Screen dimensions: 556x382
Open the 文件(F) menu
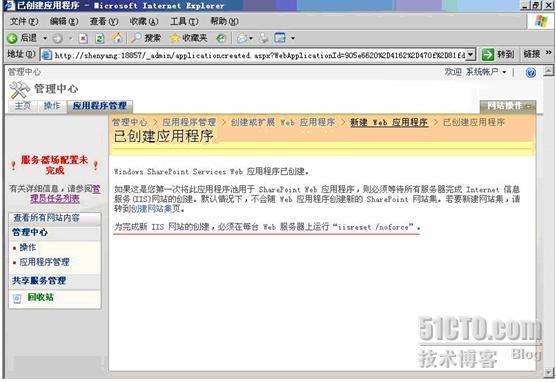[x=24, y=22]
